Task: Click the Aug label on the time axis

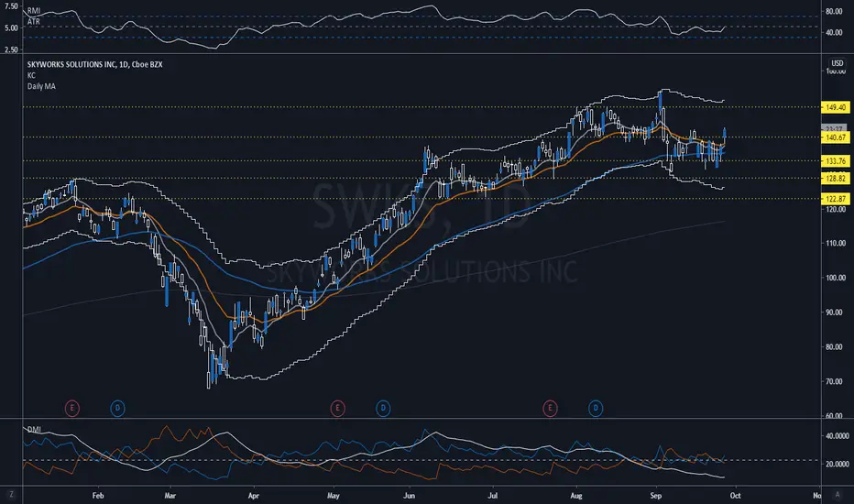Action: coord(576,495)
